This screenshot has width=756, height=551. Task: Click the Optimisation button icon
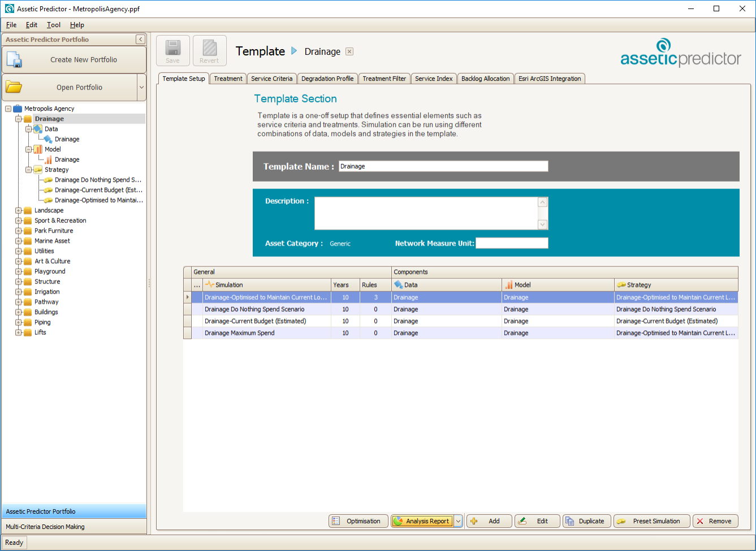(x=336, y=521)
